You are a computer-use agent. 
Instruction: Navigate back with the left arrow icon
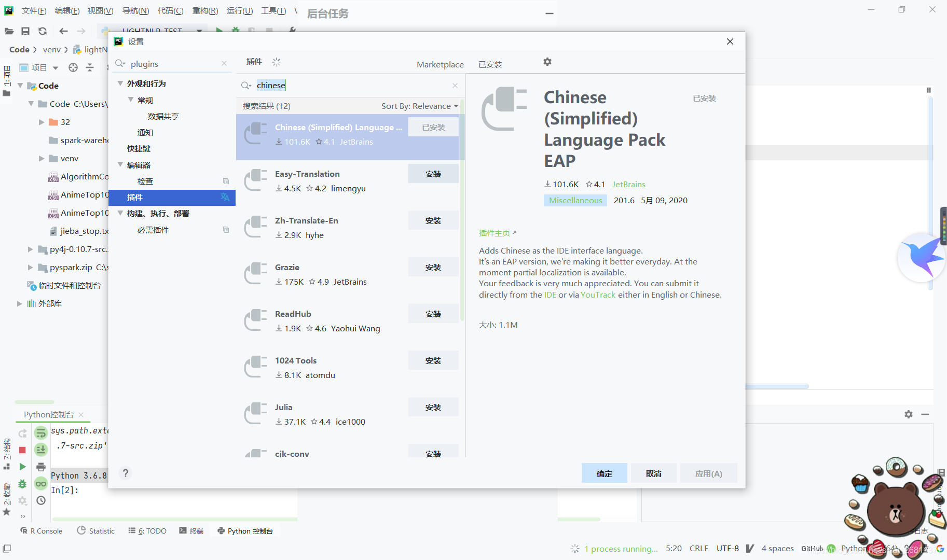(x=63, y=31)
